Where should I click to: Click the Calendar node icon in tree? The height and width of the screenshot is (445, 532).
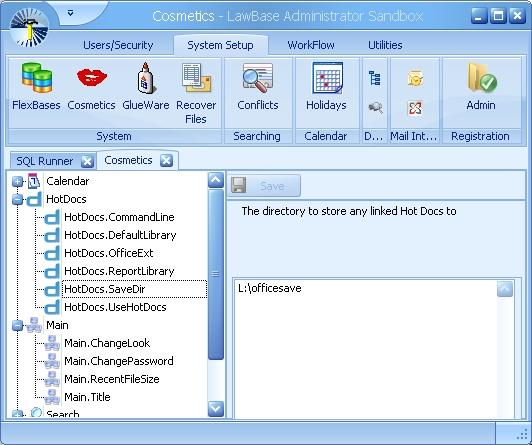pos(34,181)
